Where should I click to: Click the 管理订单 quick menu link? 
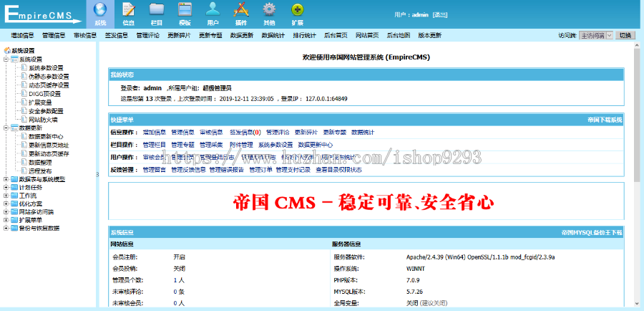tap(259, 170)
